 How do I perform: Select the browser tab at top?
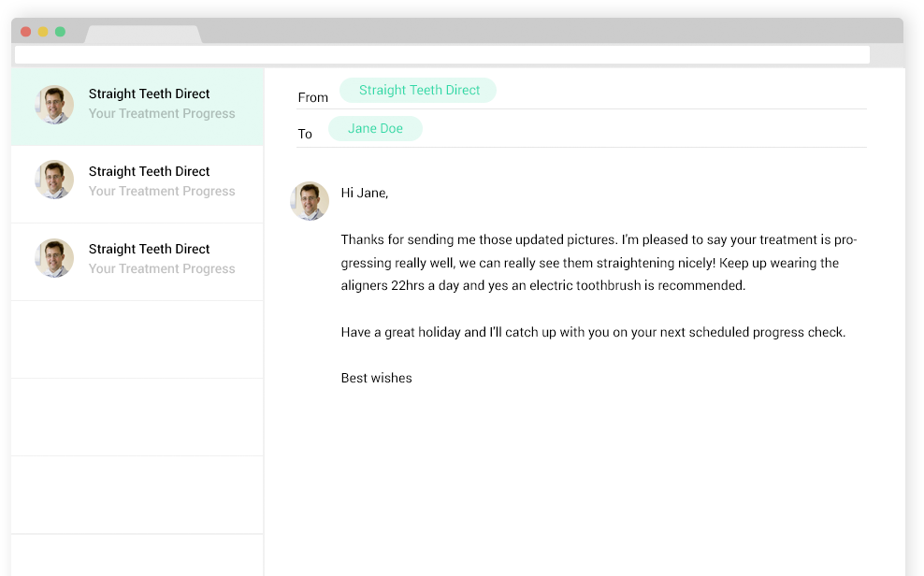click(143, 35)
